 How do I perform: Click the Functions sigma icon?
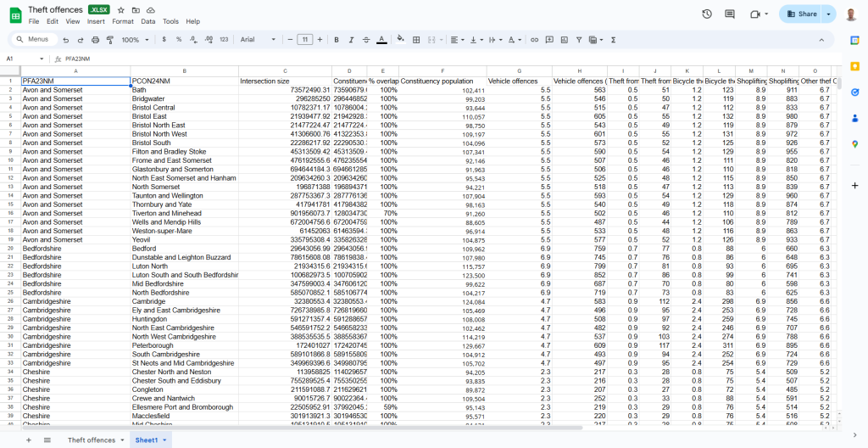[x=613, y=40]
